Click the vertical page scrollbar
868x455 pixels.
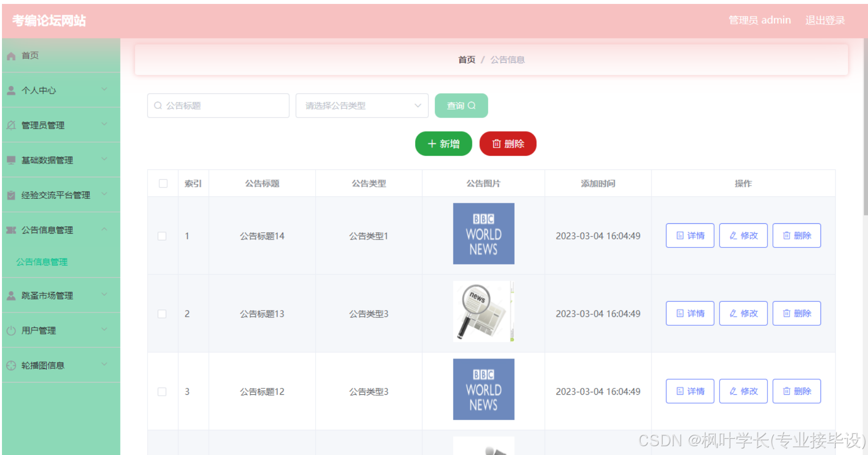(866, 127)
